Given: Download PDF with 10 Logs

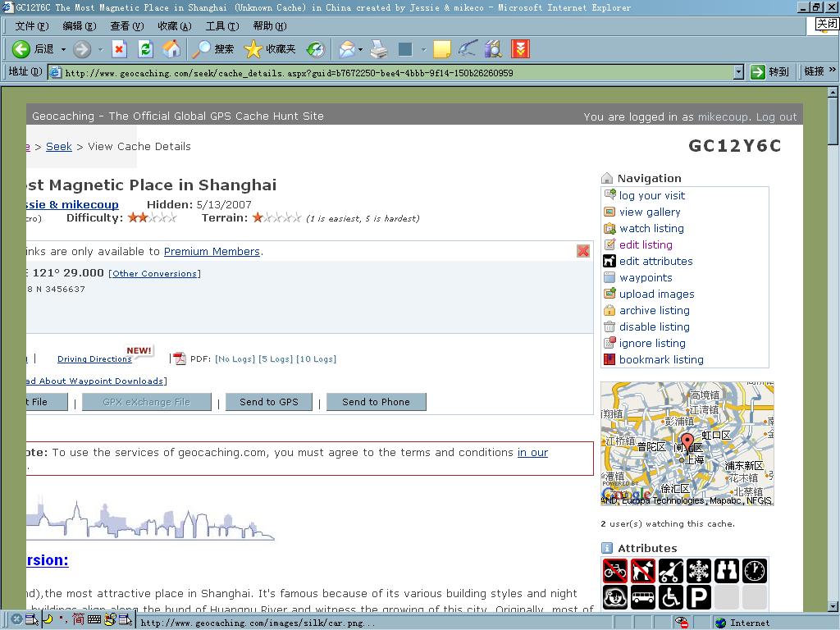Looking at the screenshot, I should tap(316, 359).
